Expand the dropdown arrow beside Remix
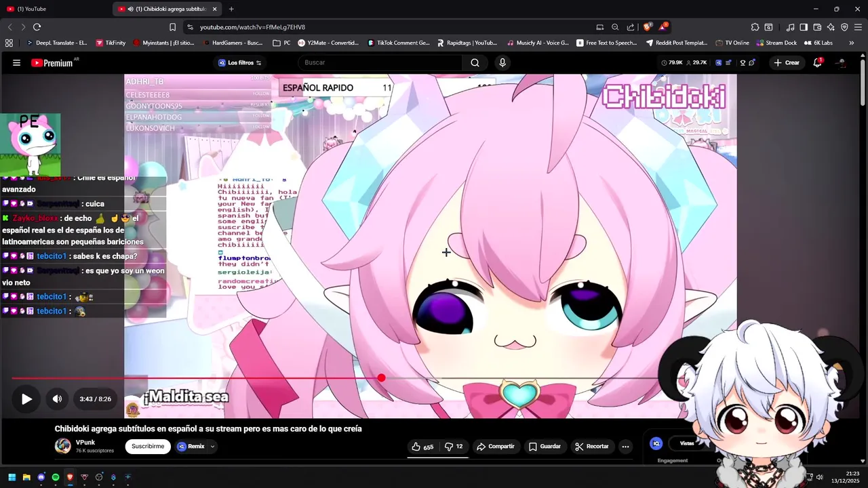868x488 pixels. point(212,447)
